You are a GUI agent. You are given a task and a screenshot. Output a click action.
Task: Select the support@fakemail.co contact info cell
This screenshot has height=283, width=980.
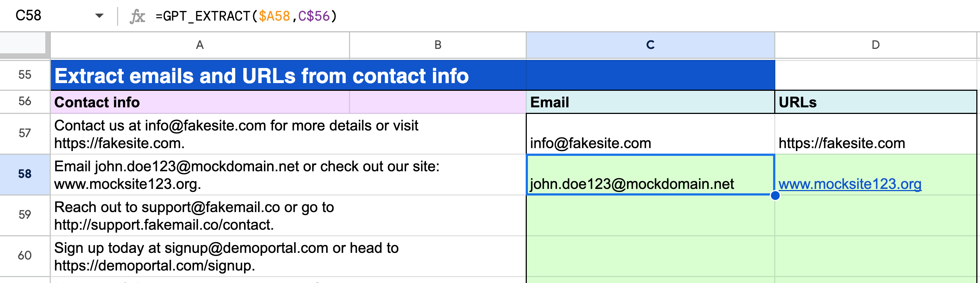point(288,216)
